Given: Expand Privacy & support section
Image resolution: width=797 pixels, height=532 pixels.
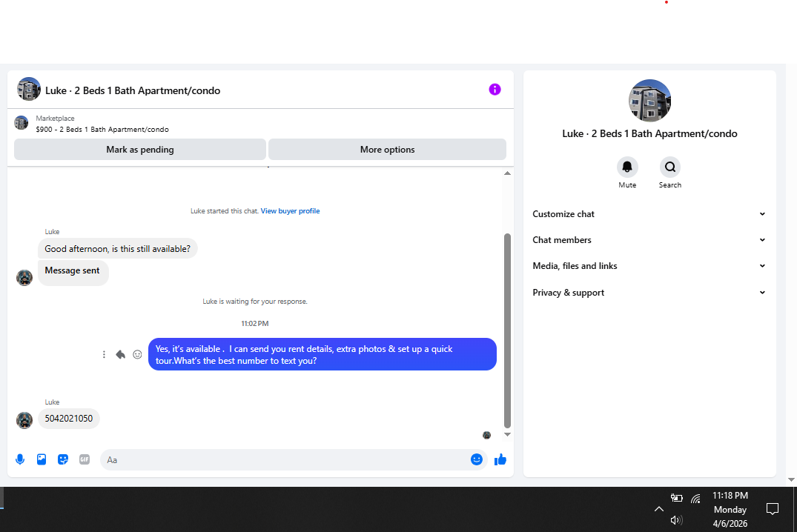Looking at the screenshot, I should pos(649,293).
